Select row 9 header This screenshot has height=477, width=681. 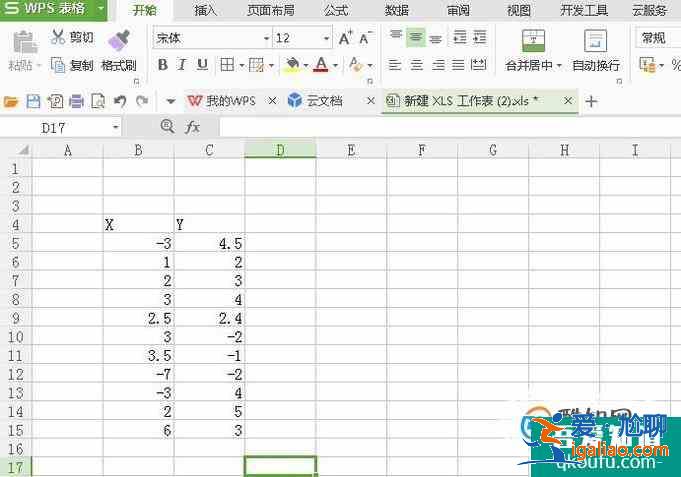point(16,318)
